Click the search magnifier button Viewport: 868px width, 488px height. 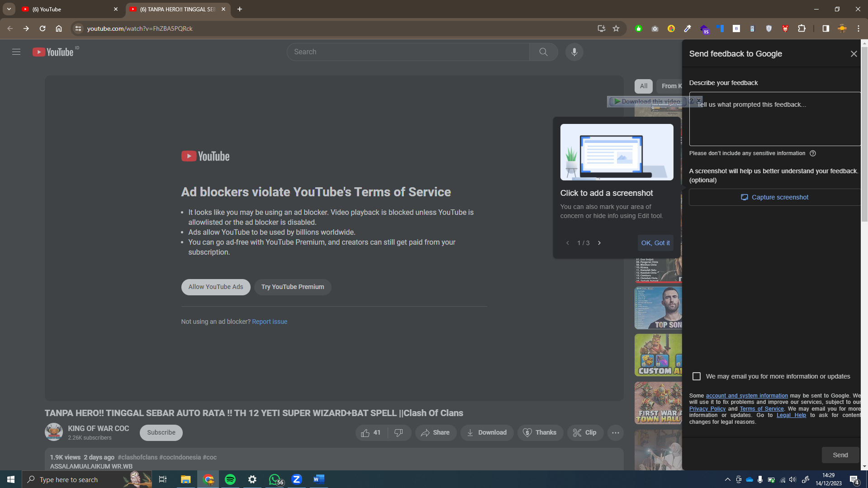point(543,52)
